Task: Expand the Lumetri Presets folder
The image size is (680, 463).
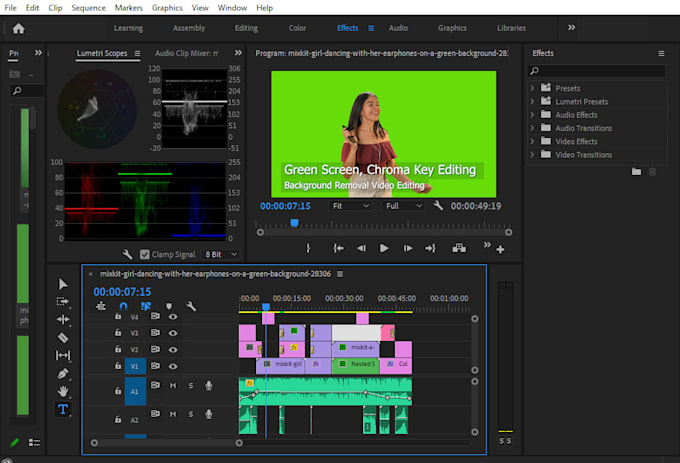Action: pos(532,101)
